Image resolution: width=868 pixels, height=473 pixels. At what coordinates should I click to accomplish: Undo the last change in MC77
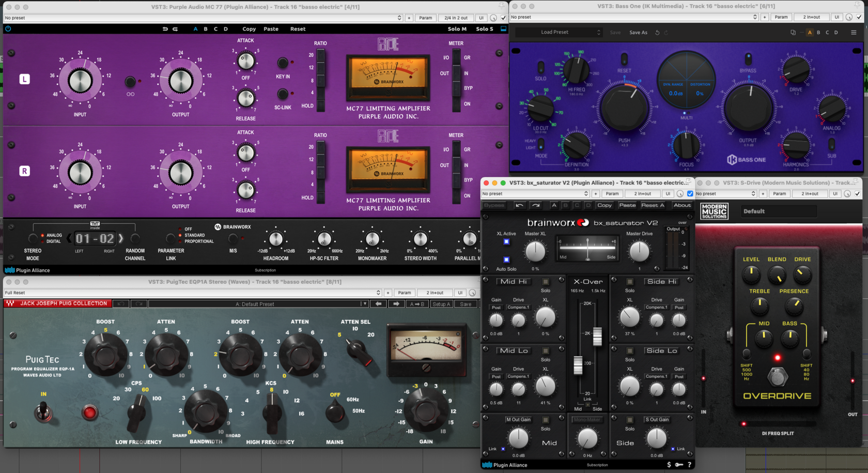click(x=165, y=29)
